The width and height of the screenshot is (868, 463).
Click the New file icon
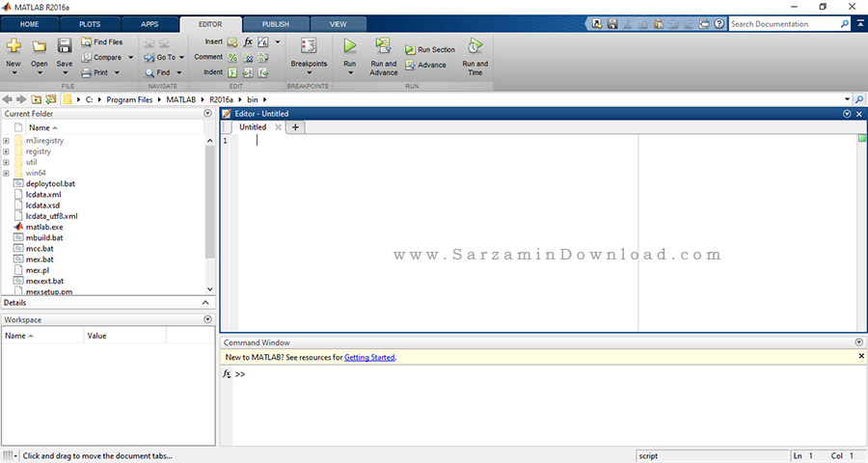(x=14, y=46)
